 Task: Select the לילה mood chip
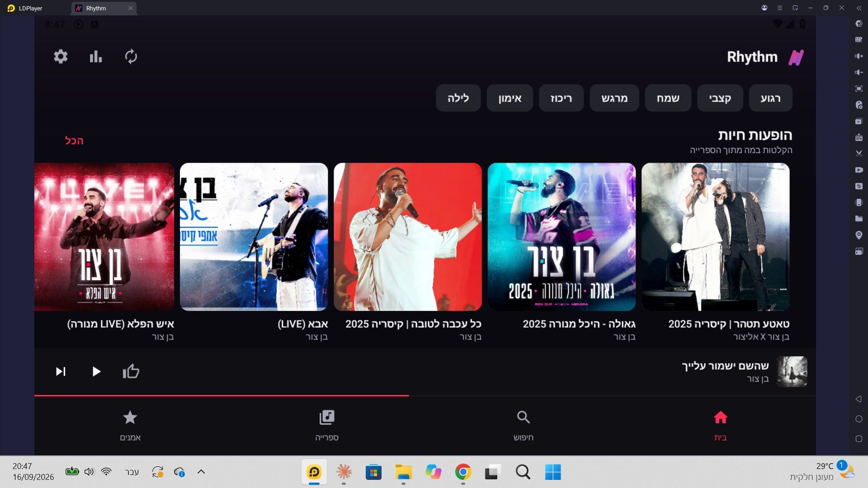[x=458, y=98]
